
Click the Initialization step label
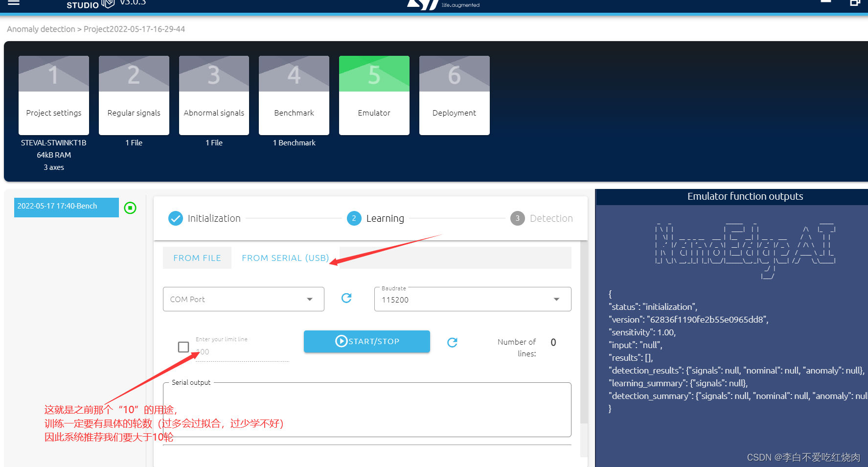tap(214, 218)
